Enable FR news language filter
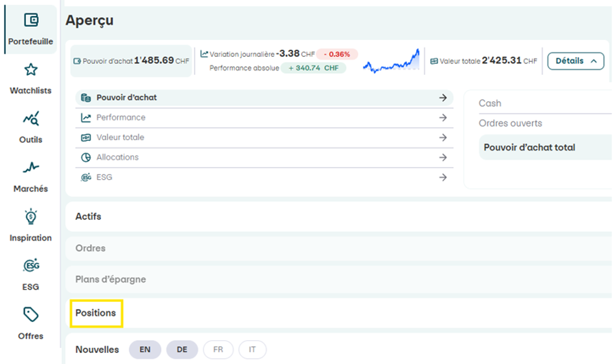Viewport: 616px width, 364px height. coord(218,350)
